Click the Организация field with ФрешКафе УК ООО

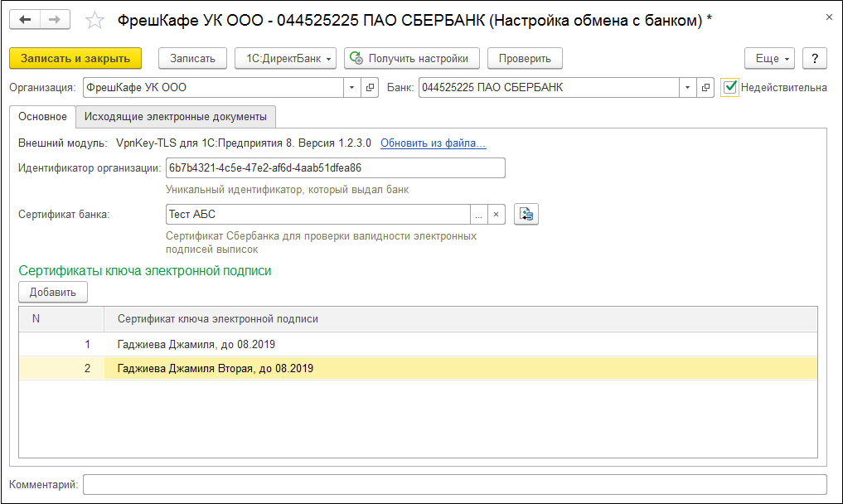(x=213, y=88)
